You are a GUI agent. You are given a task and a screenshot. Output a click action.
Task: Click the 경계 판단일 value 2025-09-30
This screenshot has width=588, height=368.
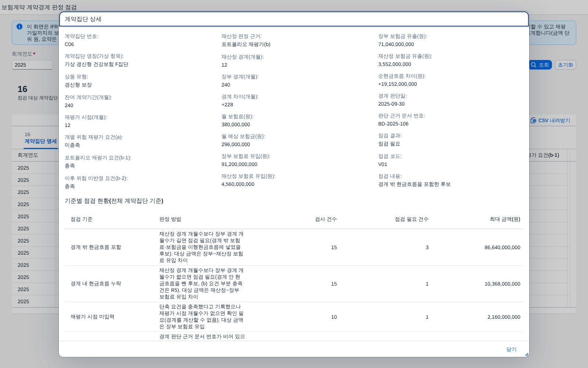(x=391, y=104)
